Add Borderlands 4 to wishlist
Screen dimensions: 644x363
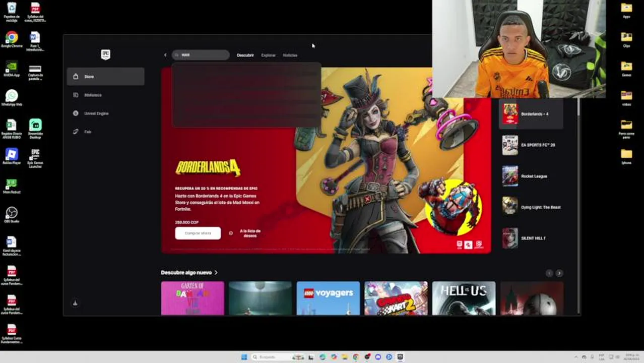pyautogui.click(x=245, y=233)
